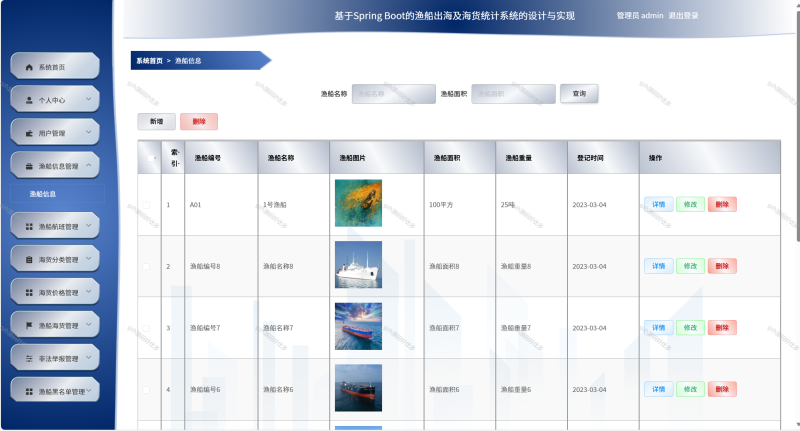Check the checkbox for row 渔船编号7
This screenshot has width=800, height=431.
click(146, 328)
